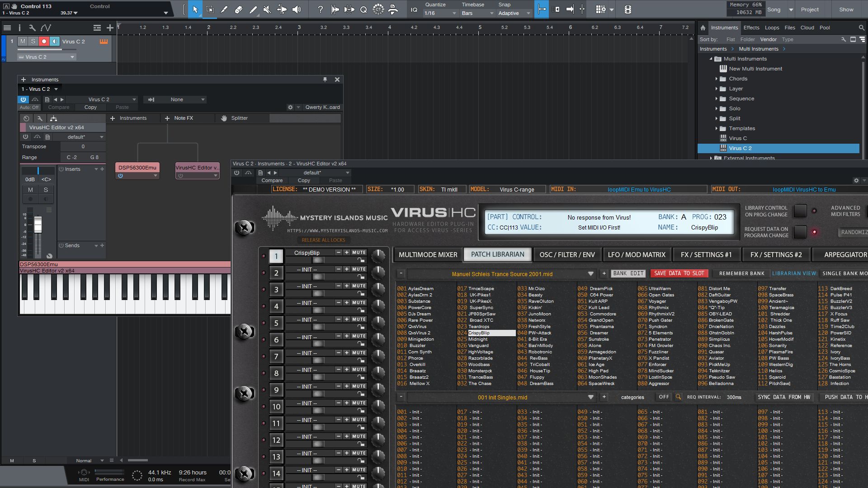Image resolution: width=868 pixels, height=488 pixels.
Task: Adjust the channel volume fader
Action: [38, 225]
